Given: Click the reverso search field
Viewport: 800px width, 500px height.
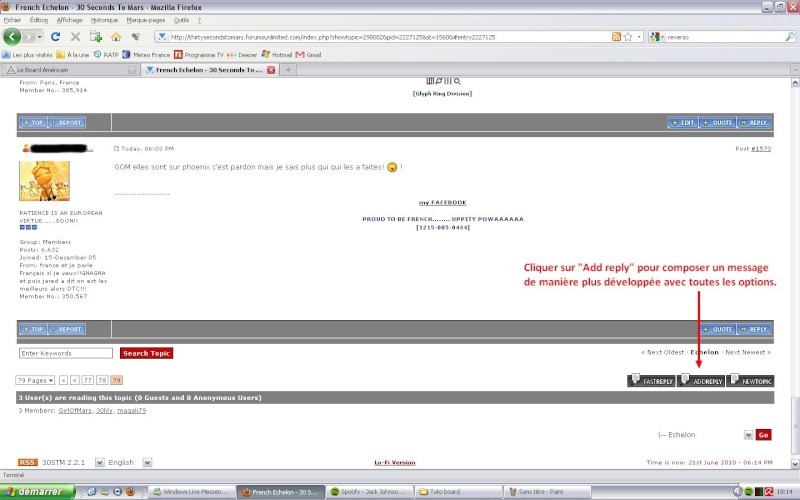Looking at the screenshot, I should (724, 37).
